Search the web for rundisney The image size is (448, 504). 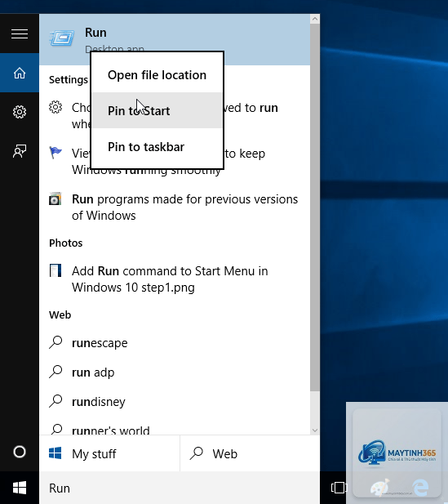click(x=175, y=401)
